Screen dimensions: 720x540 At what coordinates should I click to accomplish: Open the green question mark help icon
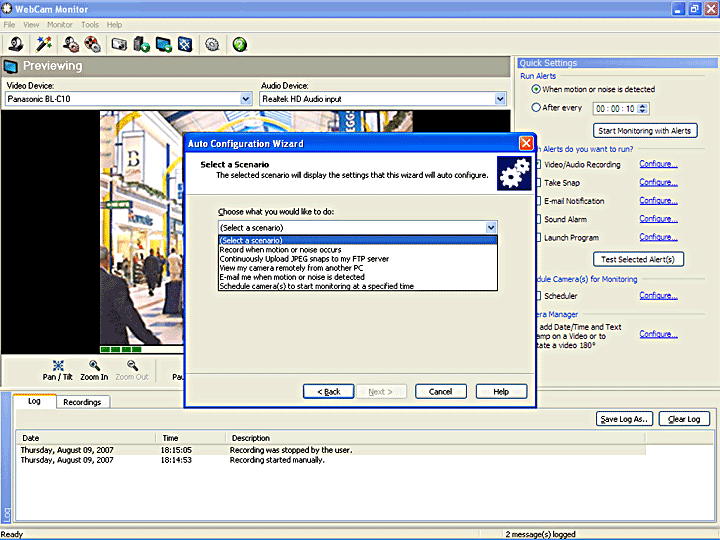pyautogui.click(x=240, y=45)
